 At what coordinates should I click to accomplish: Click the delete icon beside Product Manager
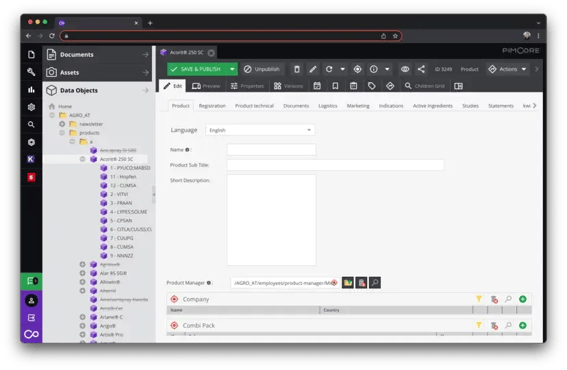[x=361, y=282]
